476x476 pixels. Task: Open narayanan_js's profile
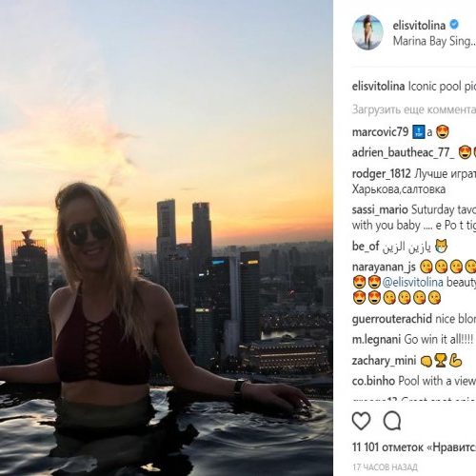pyautogui.click(x=384, y=268)
